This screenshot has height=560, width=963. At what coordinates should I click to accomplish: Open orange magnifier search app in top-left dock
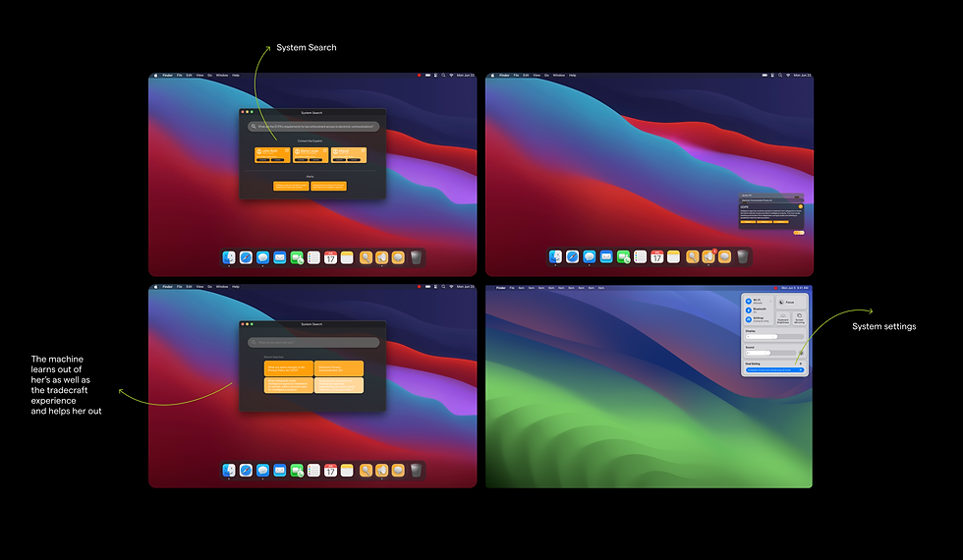point(366,257)
